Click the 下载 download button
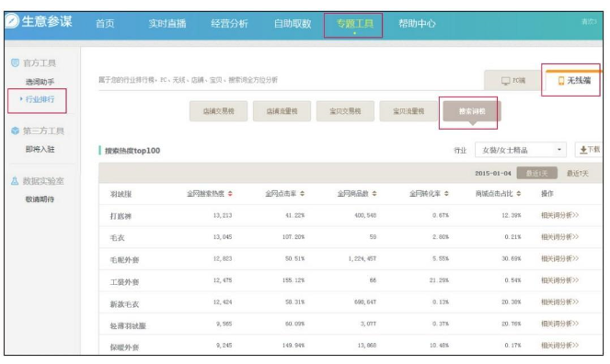Image resolution: width=610 pixels, height=364 pixels. point(589,150)
